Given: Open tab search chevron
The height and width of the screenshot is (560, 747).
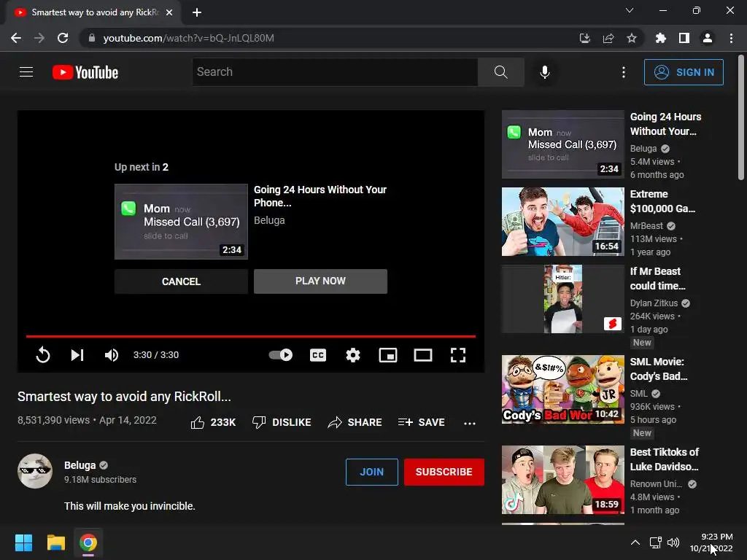Looking at the screenshot, I should pyautogui.click(x=630, y=10).
